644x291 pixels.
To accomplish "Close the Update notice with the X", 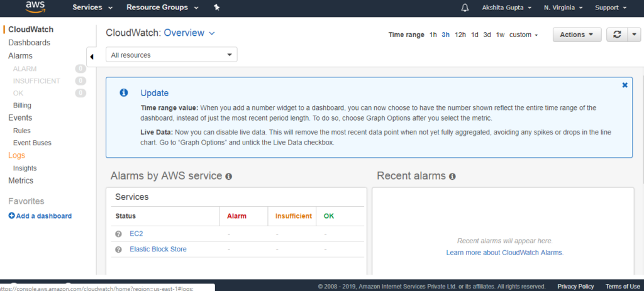I will (625, 85).
